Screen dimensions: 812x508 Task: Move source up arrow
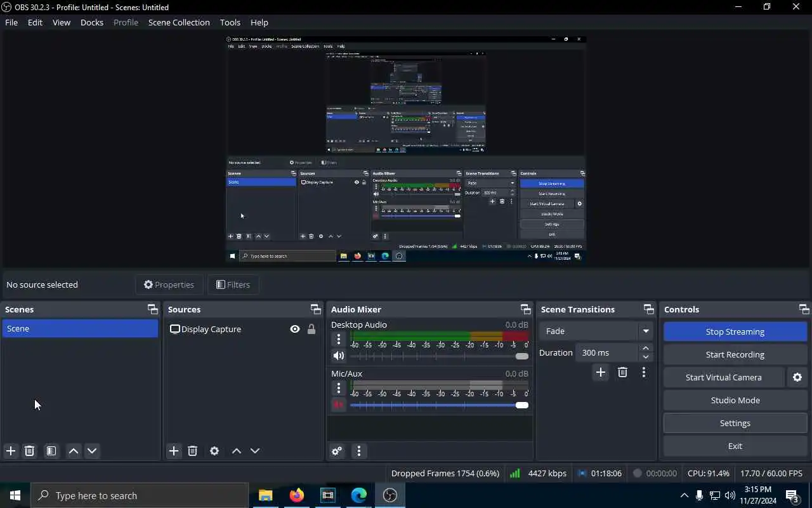237,451
